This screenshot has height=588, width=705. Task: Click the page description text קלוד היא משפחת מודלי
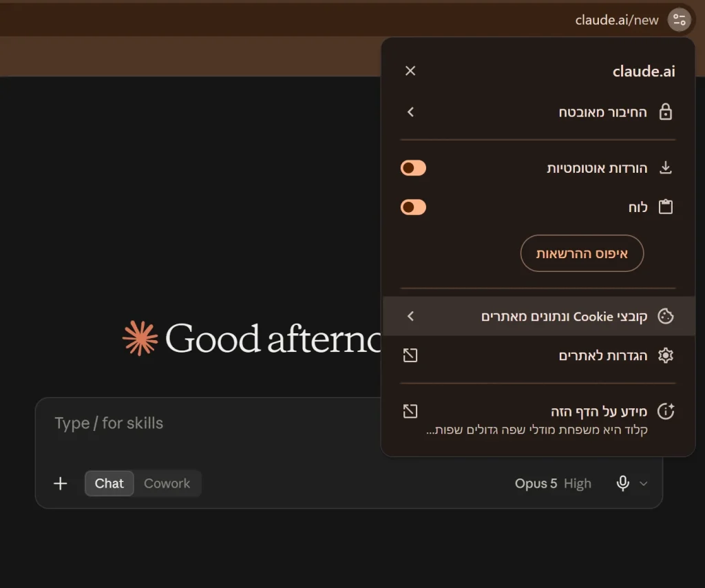pos(536,430)
